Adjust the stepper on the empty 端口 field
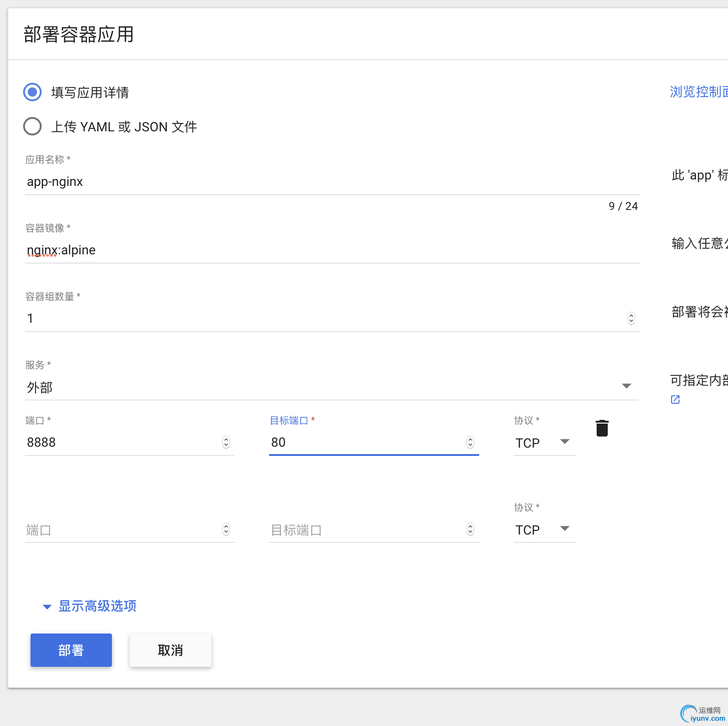This screenshot has height=726, width=728. point(226,529)
